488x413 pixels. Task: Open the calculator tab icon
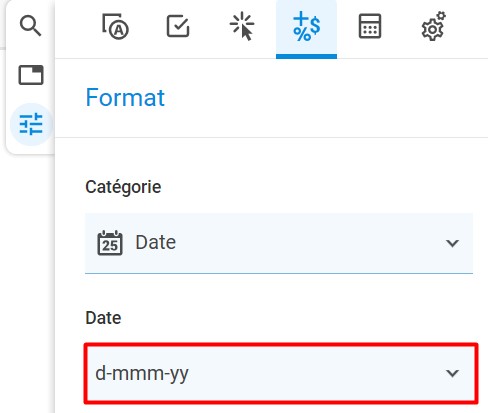(x=370, y=26)
